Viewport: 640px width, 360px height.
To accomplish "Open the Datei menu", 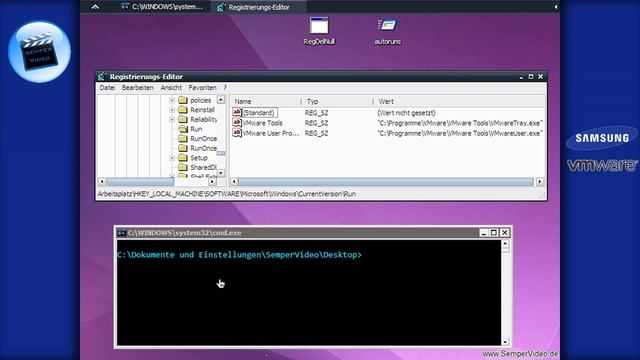I will (107, 88).
